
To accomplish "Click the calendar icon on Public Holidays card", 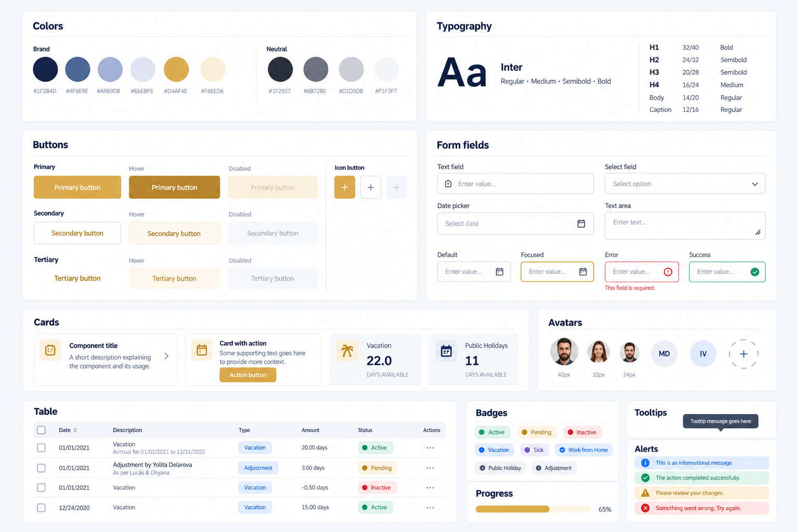I will pyautogui.click(x=446, y=351).
